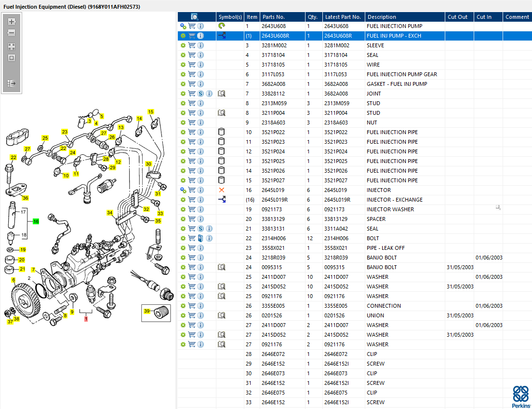Click callout 6 on the pump gear
The image size is (532, 409).
coord(13,280)
